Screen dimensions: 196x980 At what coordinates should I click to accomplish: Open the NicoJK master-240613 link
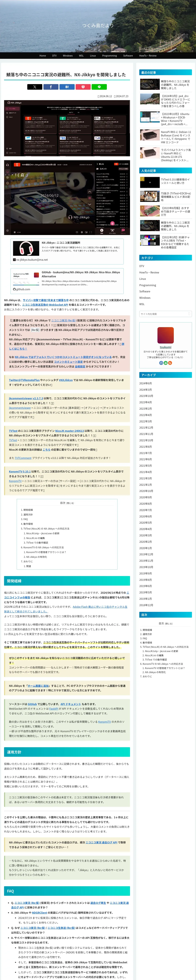pyautogui.click(x=70, y=431)
